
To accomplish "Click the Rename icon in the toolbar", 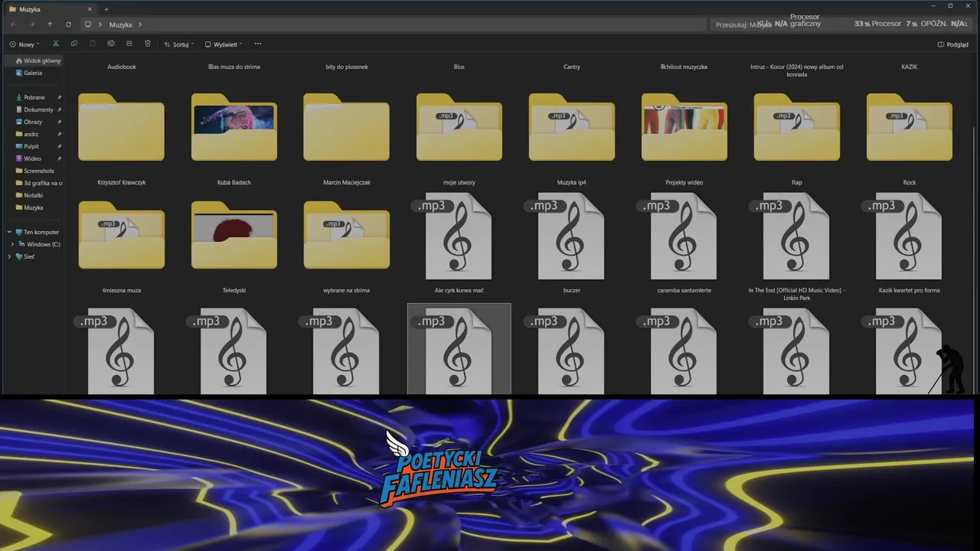I will (111, 44).
